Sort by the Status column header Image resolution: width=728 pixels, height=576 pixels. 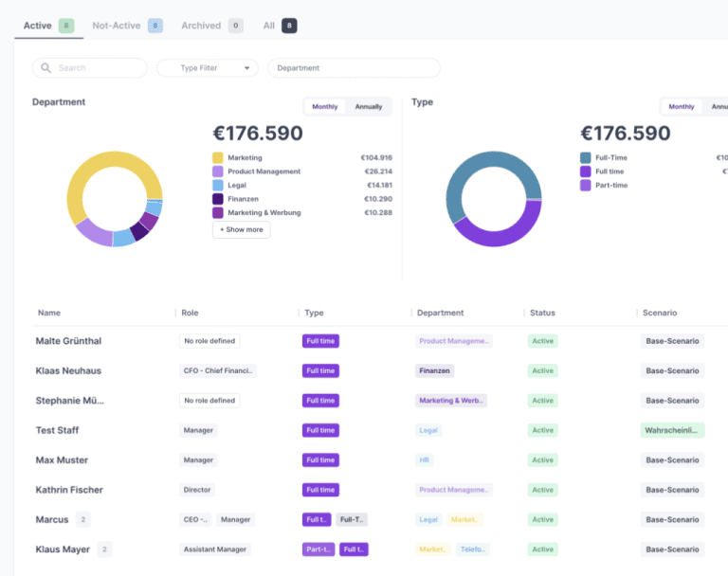point(542,313)
